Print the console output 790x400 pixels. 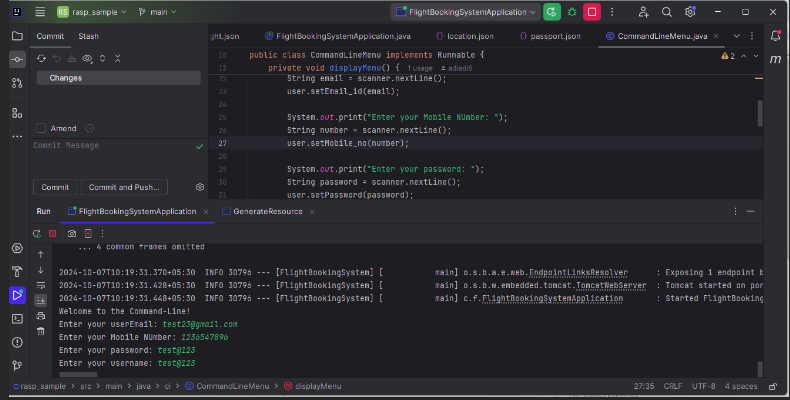(x=41, y=316)
